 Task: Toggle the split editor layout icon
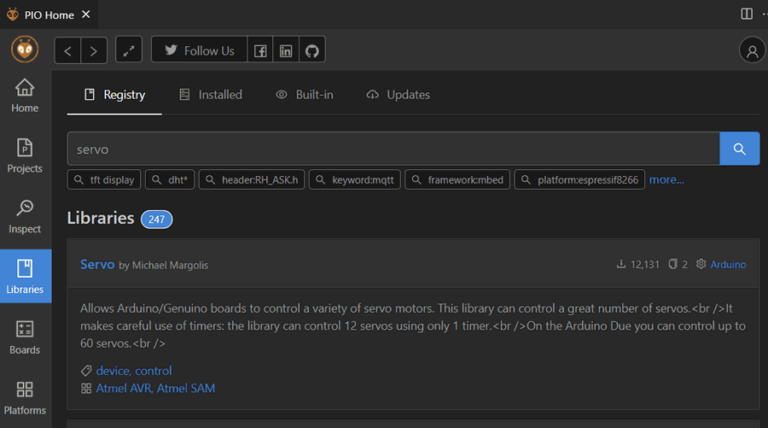pyautogui.click(x=746, y=14)
